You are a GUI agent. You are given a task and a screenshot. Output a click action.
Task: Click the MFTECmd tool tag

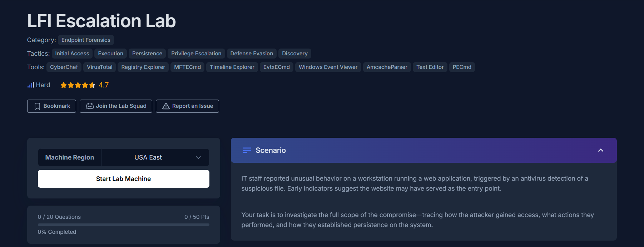pos(187,67)
